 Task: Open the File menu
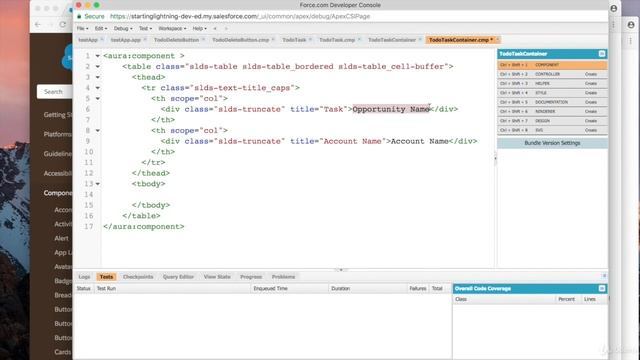pos(82,29)
